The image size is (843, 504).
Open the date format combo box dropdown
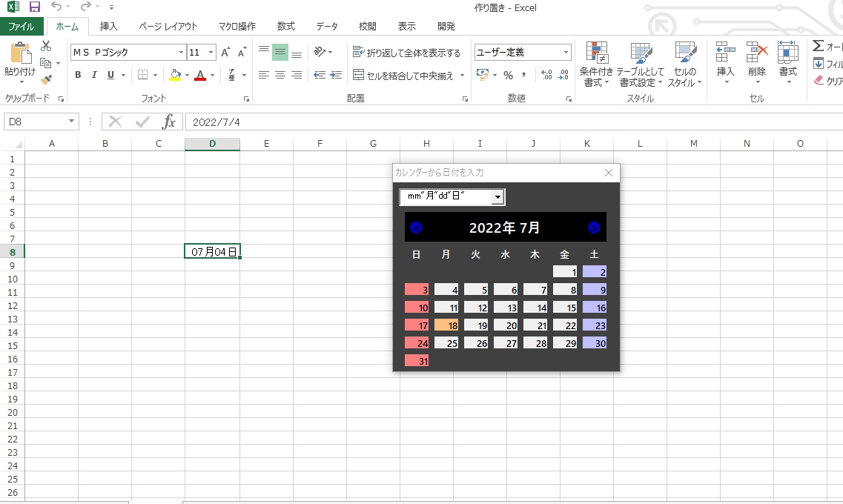[x=497, y=197]
